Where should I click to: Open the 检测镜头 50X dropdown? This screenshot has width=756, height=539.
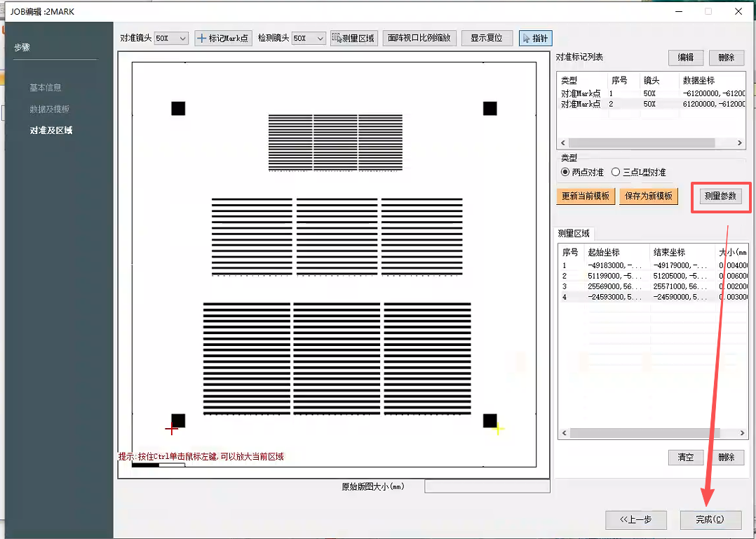(x=309, y=38)
